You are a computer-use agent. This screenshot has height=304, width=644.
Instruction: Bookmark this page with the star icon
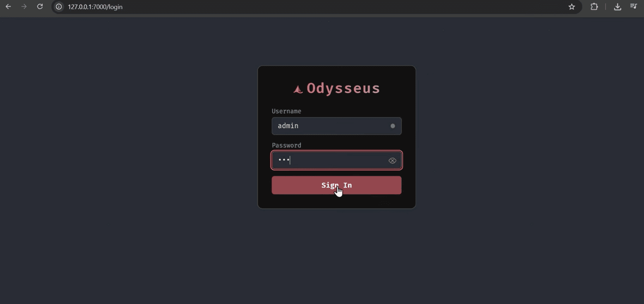(572, 7)
